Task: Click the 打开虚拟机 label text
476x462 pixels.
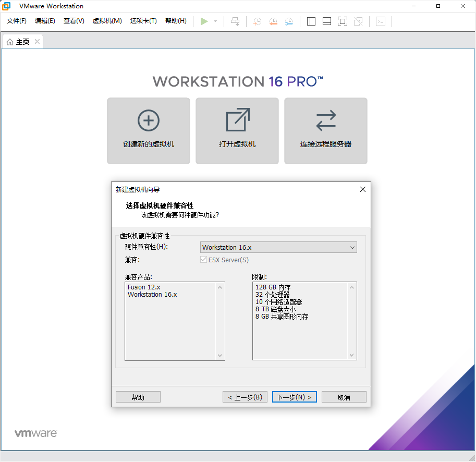Action: (x=237, y=144)
